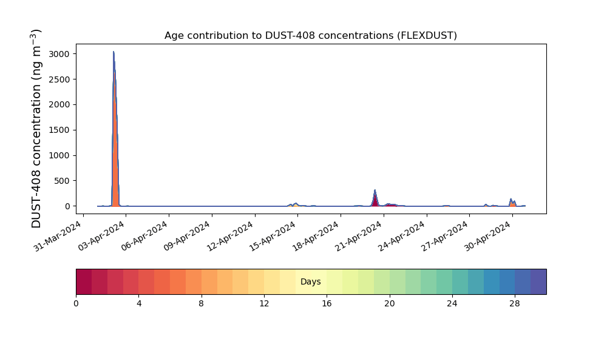Image resolution: width=607 pixels, height=364 pixels.
Task: Pick the colorbar swatch for days 24 to 25
Action: click(460, 281)
